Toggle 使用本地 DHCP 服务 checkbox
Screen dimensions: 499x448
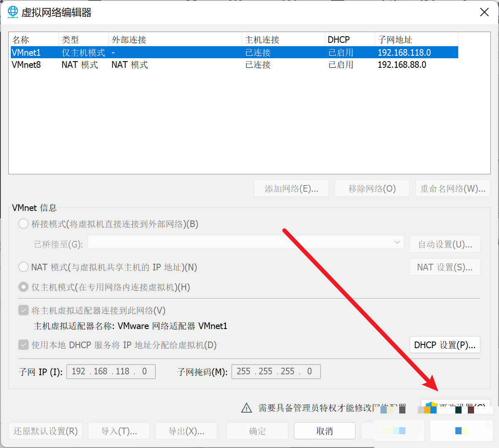click(x=24, y=345)
